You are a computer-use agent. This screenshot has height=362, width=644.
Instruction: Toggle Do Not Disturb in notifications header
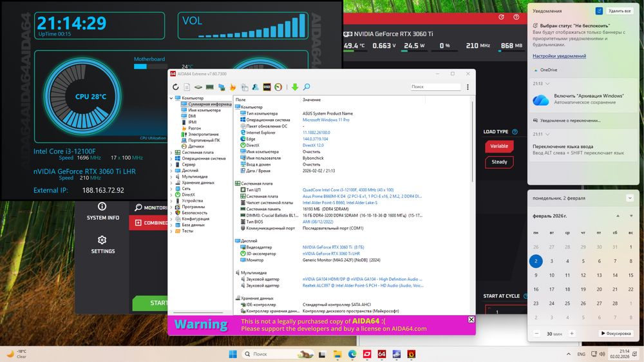click(599, 11)
